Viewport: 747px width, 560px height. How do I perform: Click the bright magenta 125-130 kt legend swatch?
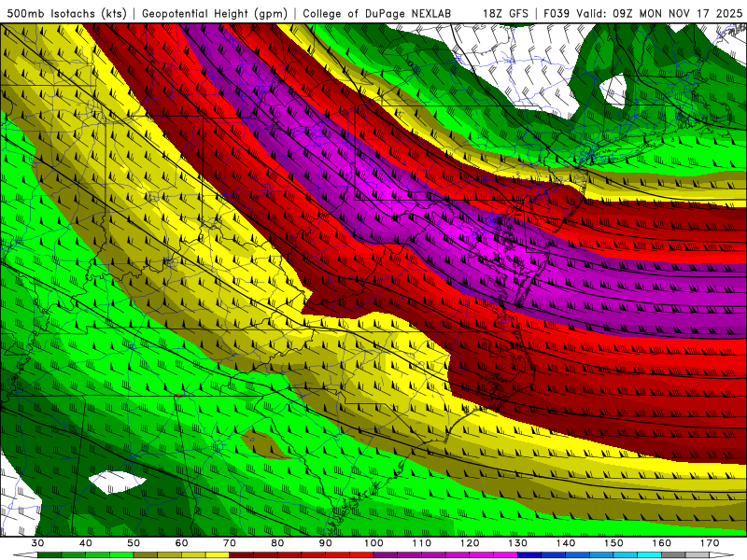click(506, 555)
